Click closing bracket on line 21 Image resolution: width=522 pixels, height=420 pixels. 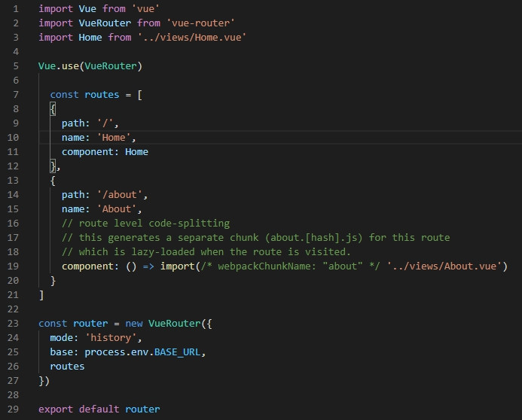(x=41, y=294)
